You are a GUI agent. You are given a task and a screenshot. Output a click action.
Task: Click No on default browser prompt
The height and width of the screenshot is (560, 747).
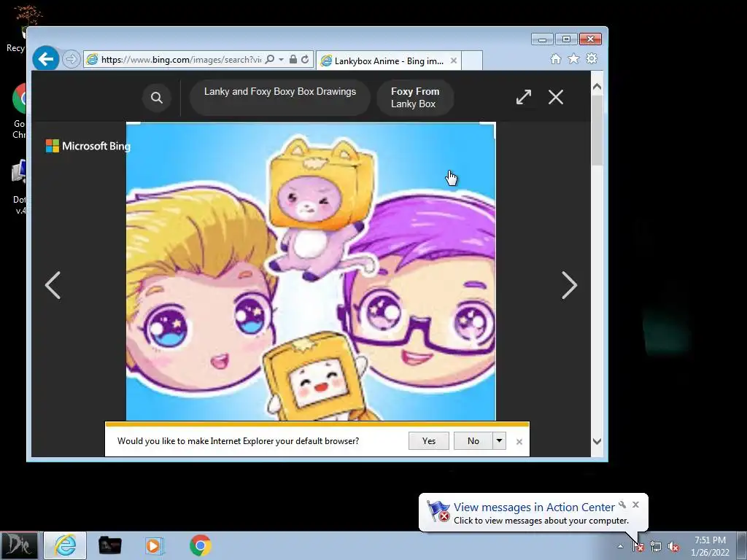point(473,441)
